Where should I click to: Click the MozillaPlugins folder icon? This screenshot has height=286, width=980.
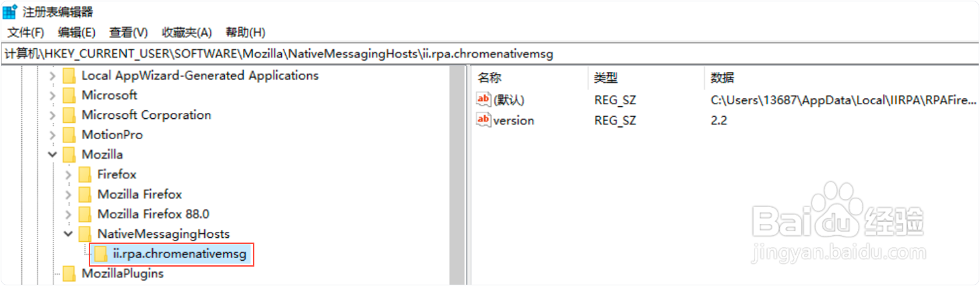point(69,273)
